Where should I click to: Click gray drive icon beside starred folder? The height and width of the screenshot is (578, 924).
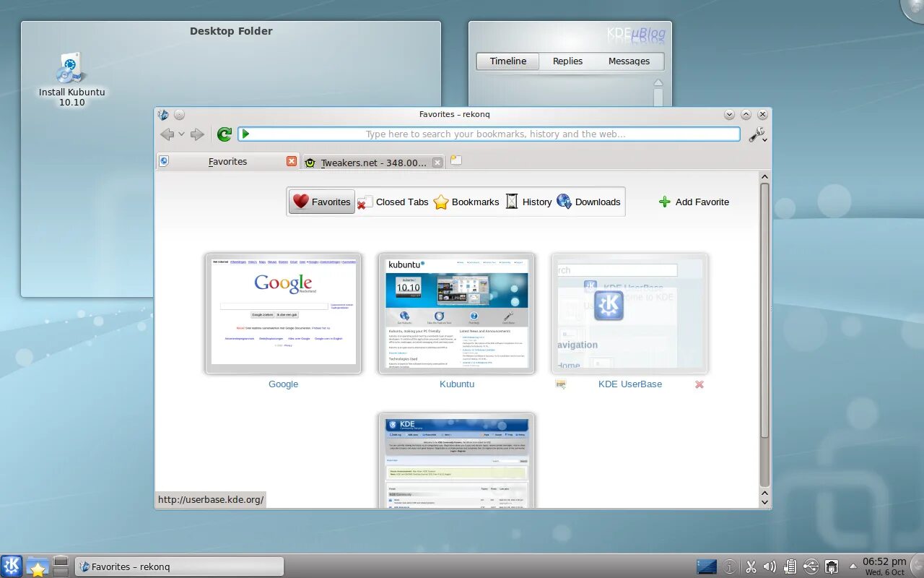(x=61, y=566)
